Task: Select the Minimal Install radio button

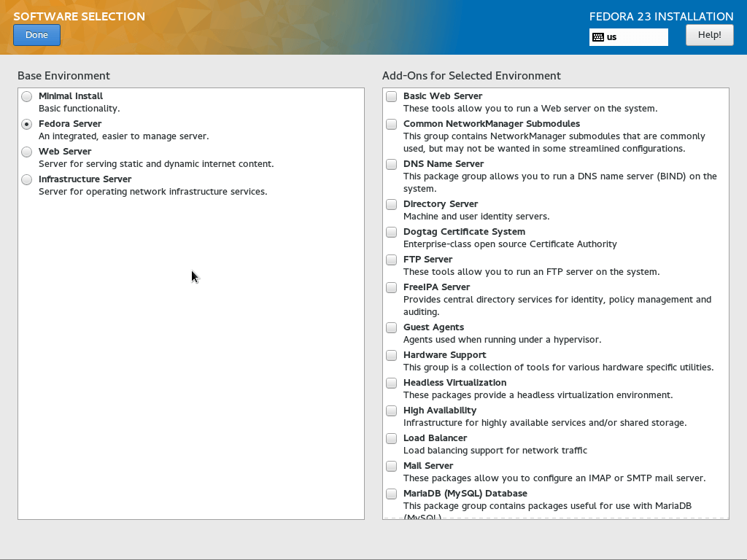Action: (x=27, y=96)
